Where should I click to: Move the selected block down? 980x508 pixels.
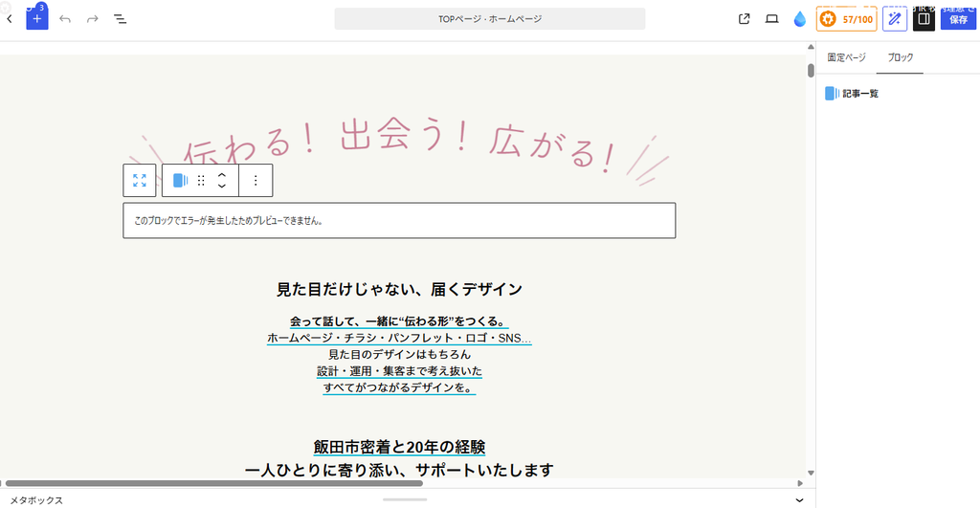point(221,186)
